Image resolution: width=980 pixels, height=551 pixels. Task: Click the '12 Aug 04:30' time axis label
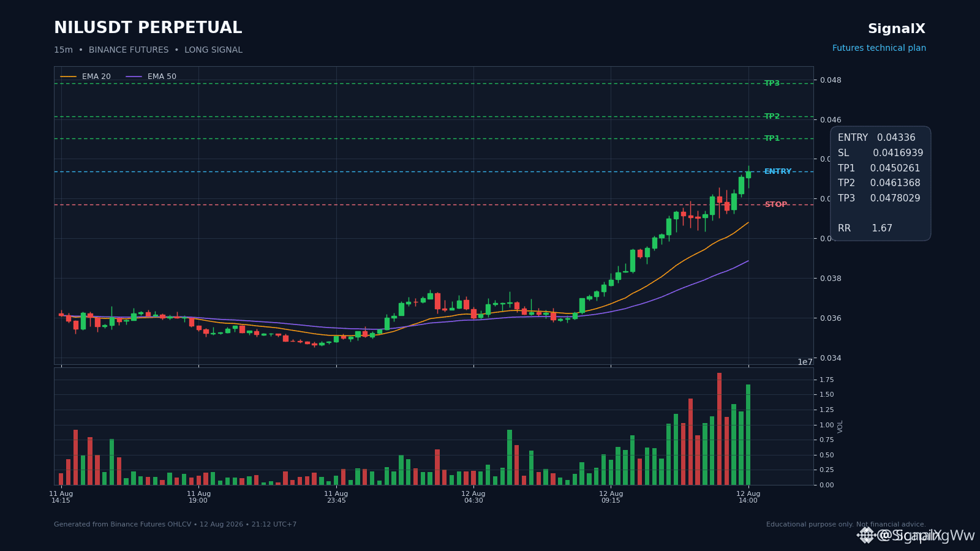click(x=473, y=497)
